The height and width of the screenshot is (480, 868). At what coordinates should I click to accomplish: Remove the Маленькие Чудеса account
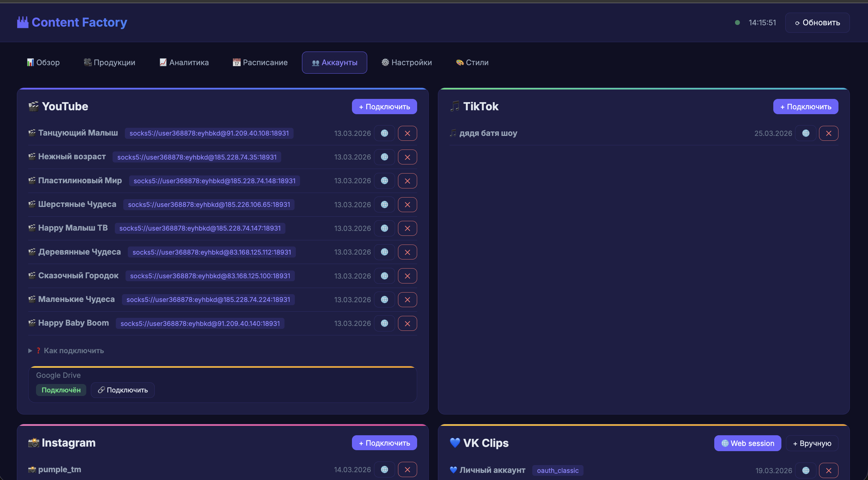click(407, 299)
